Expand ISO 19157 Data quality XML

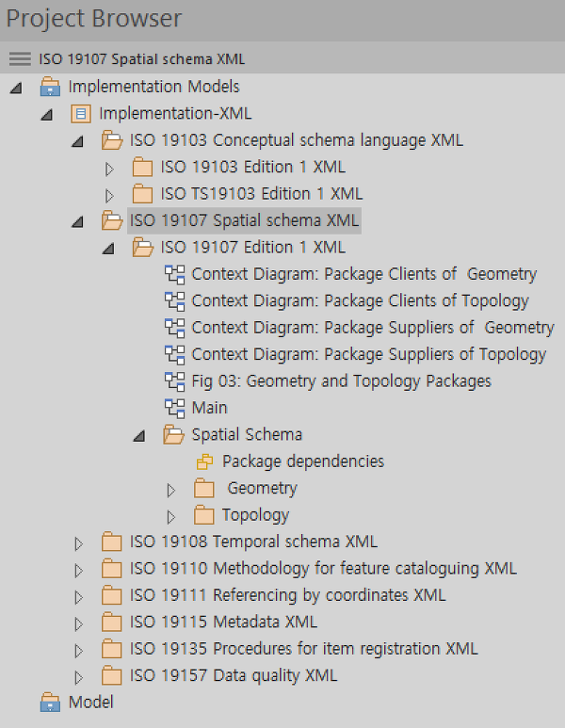coord(78,678)
